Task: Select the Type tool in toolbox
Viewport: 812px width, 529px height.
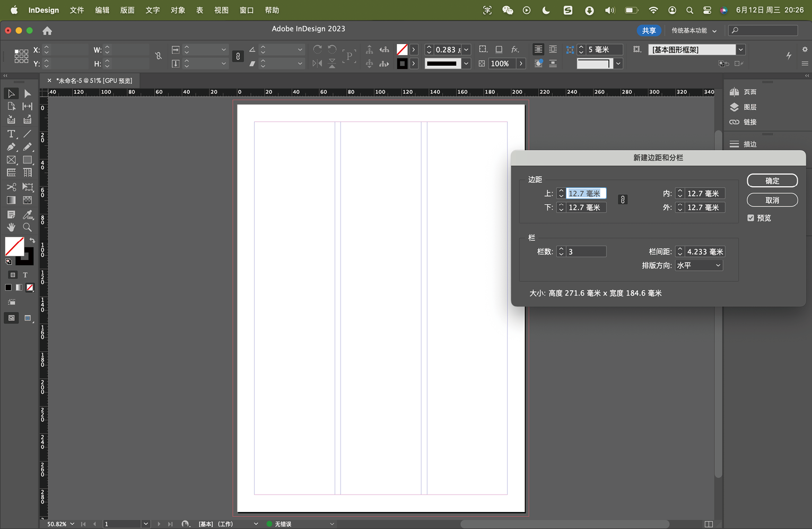Action: [x=11, y=134]
